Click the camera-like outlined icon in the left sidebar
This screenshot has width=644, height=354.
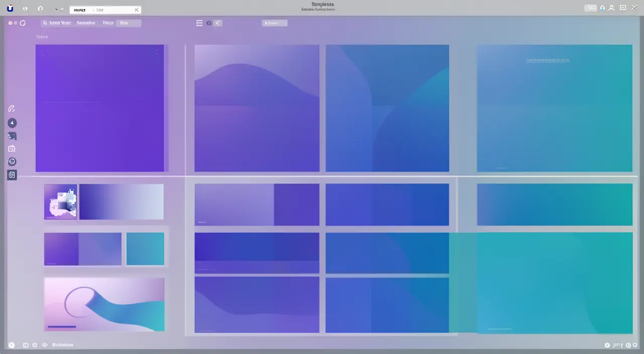(12, 148)
